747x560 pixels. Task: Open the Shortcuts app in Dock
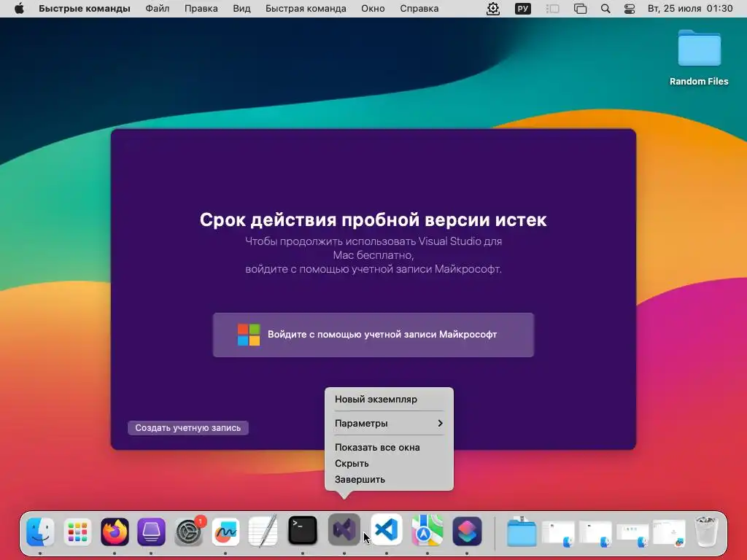coord(467,531)
